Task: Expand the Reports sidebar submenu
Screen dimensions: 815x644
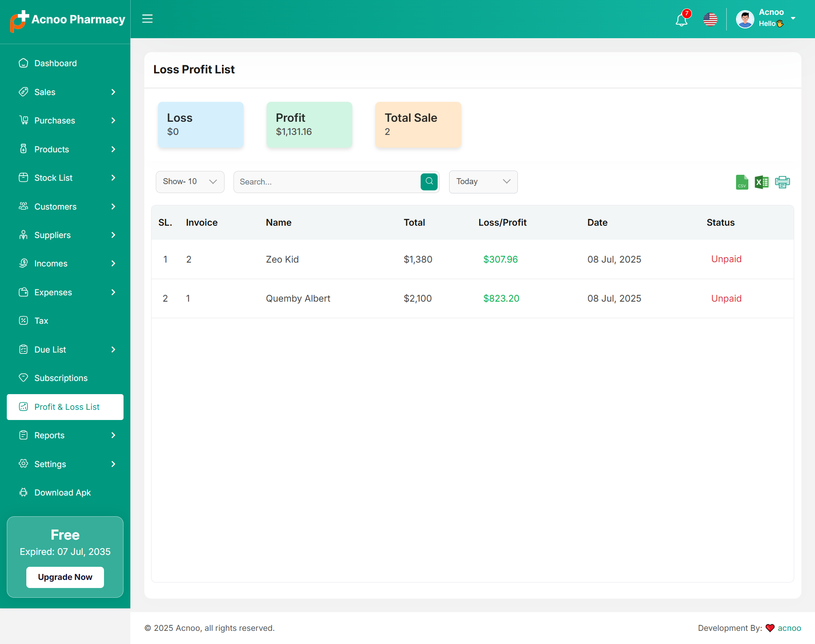Action: click(x=65, y=435)
